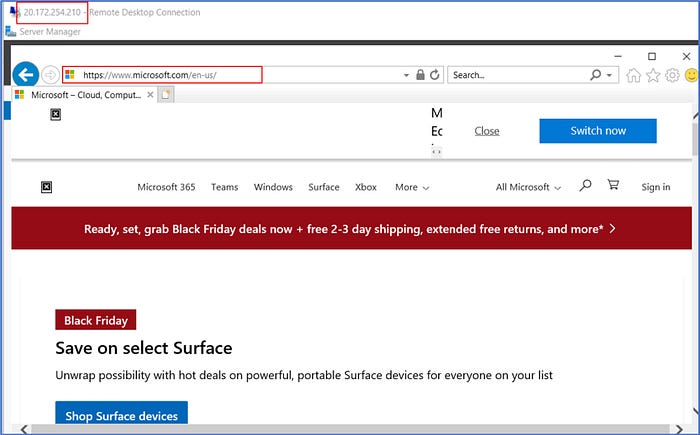
Task: Click the Sign in link
Action: coord(655,187)
